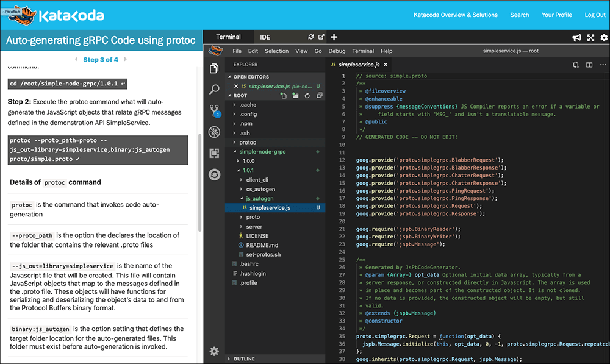Screen dimensions: 610x364
Task: Open the Debug bug icon in activity bar
Action: (x=214, y=132)
